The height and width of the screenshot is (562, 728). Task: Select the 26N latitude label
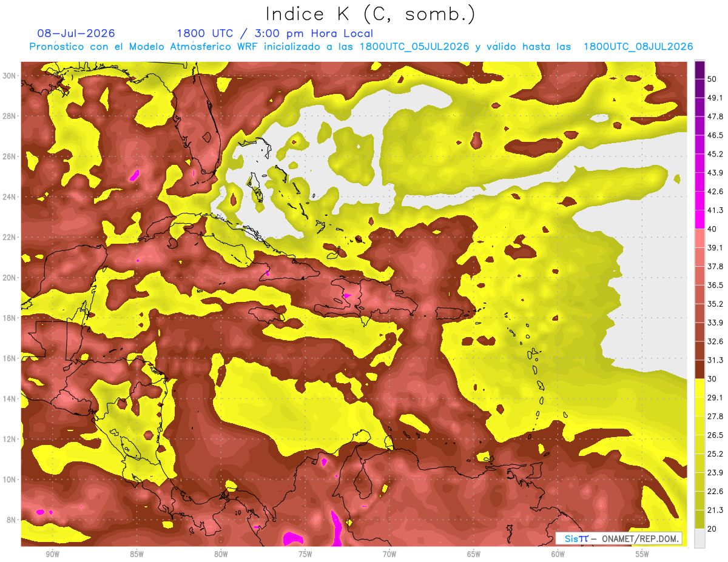(x=10, y=156)
